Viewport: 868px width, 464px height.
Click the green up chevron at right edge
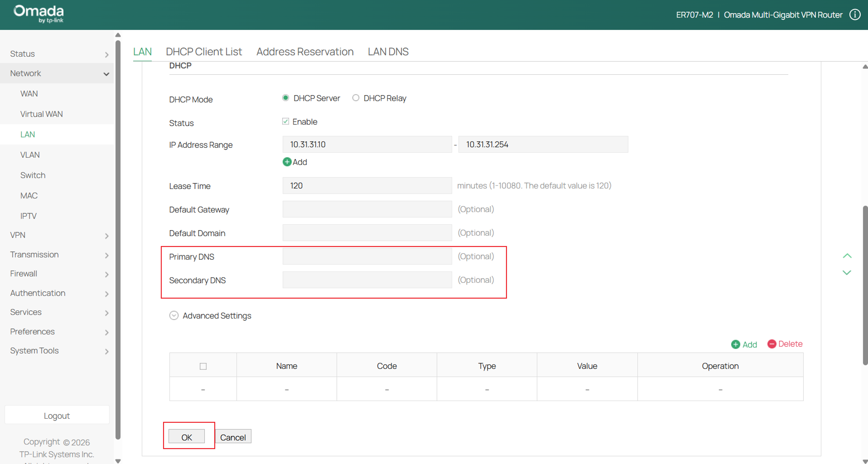click(847, 256)
